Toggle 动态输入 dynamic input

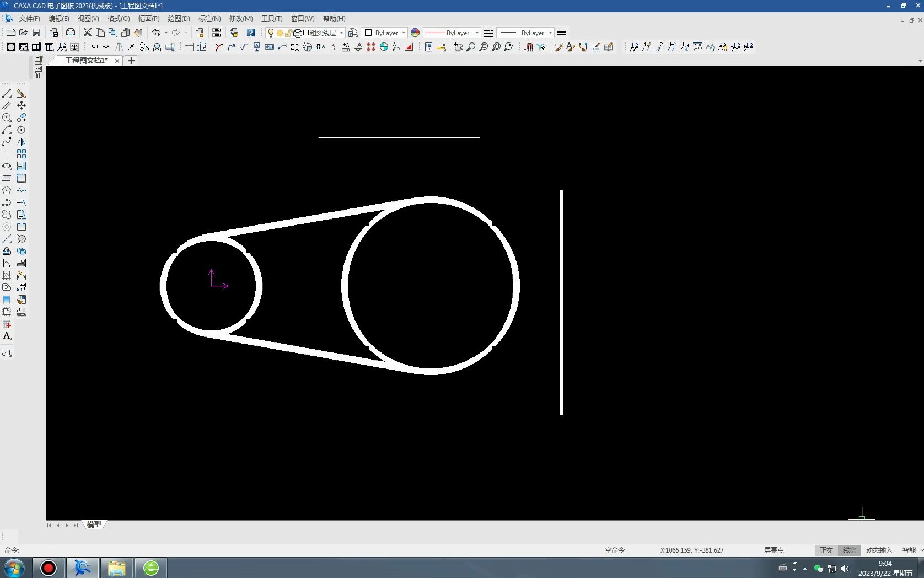[879, 550]
